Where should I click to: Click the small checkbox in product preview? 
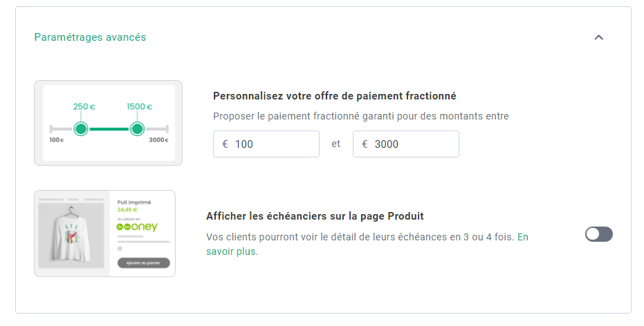coord(120,249)
